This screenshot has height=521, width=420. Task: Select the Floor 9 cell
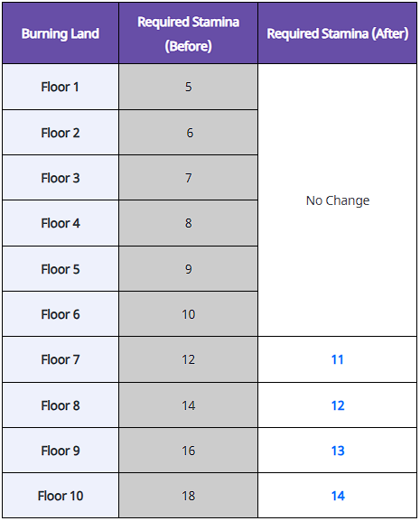click(x=61, y=451)
